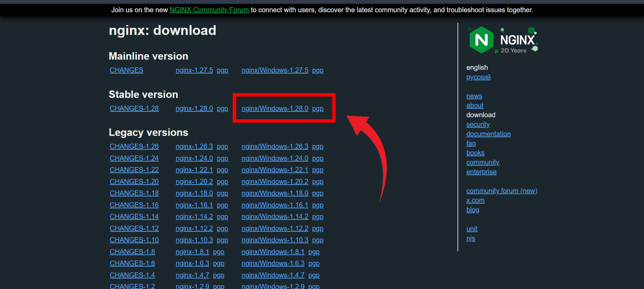Open the NGINX Community Forum banner link
The height and width of the screenshot is (289, 644).
click(x=209, y=10)
